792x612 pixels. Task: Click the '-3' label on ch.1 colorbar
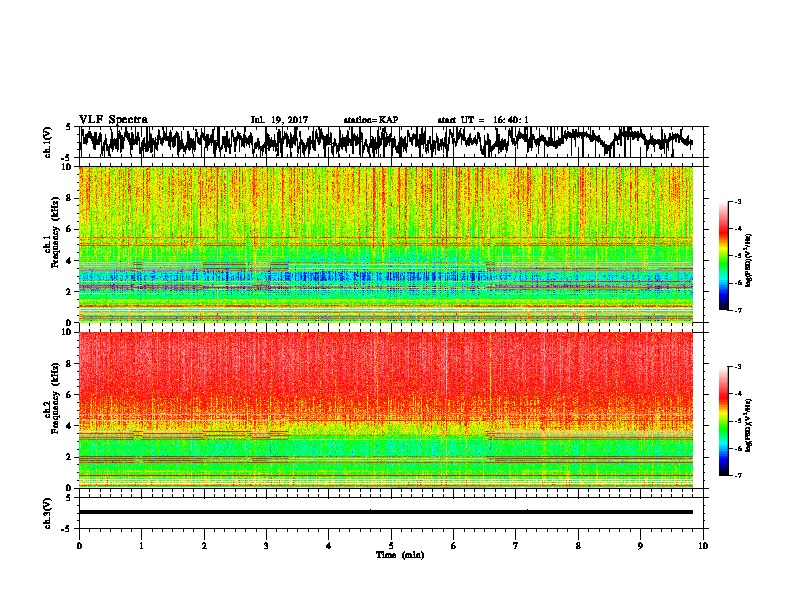point(738,202)
